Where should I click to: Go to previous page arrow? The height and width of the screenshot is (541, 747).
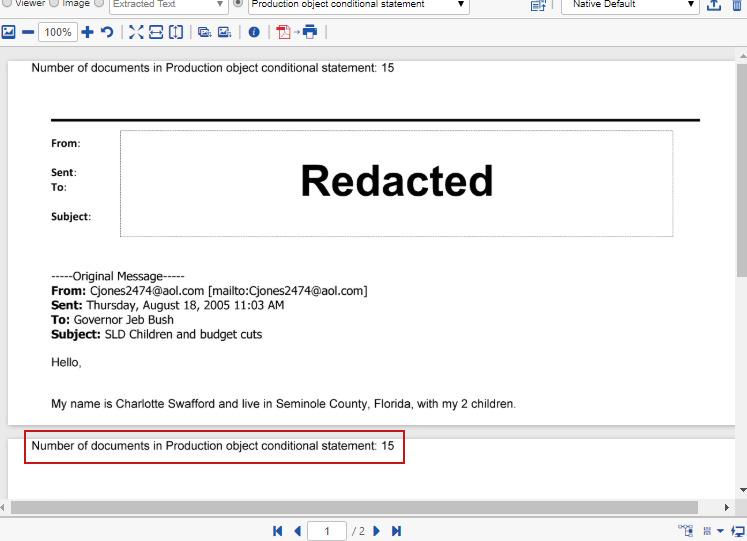coord(298,531)
